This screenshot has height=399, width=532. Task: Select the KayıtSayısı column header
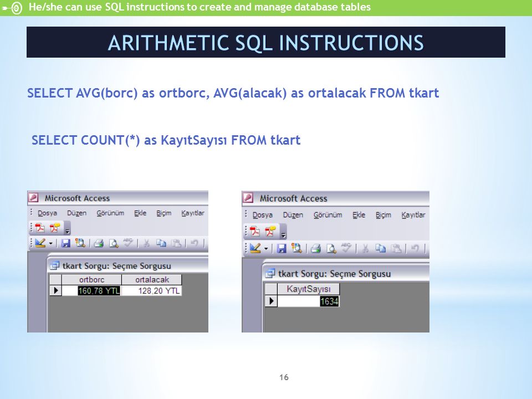point(309,289)
